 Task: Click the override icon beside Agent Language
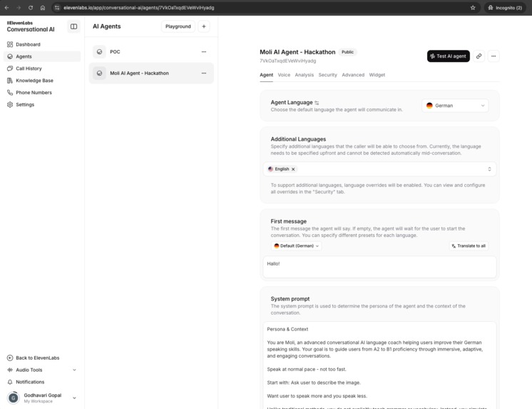pyautogui.click(x=317, y=103)
